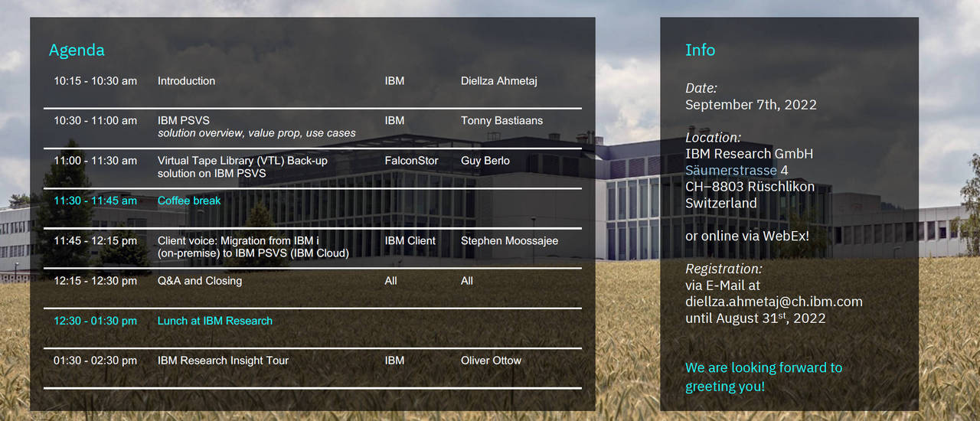The image size is (980, 421).
Task: Click speaker name Guy Berlo
Action: pos(485,161)
